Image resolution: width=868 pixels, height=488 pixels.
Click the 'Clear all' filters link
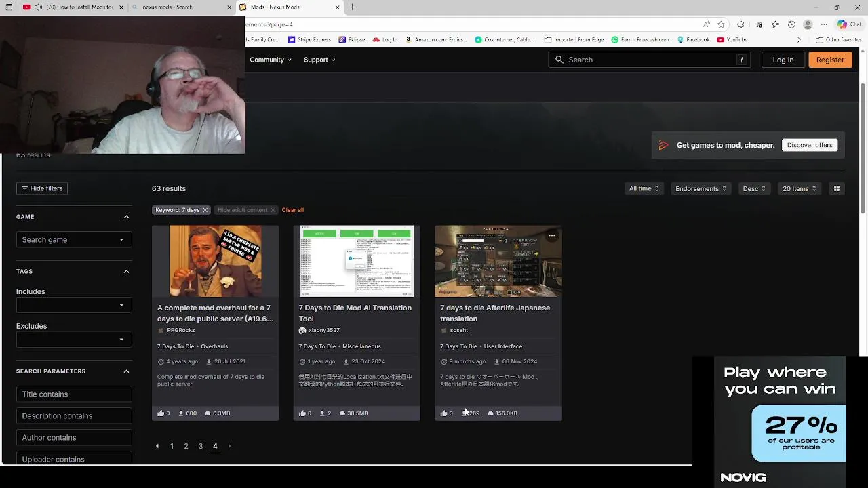pos(293,210)
